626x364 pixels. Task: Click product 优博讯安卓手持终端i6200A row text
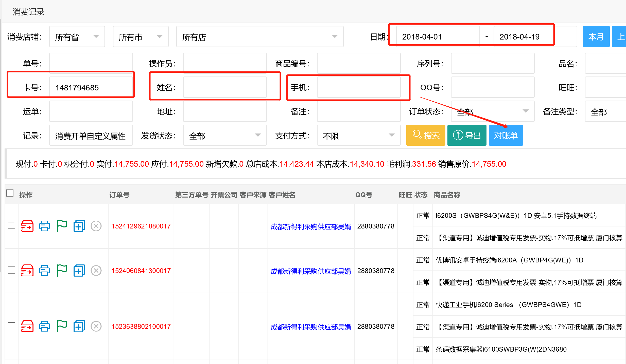tap(510, 260)
